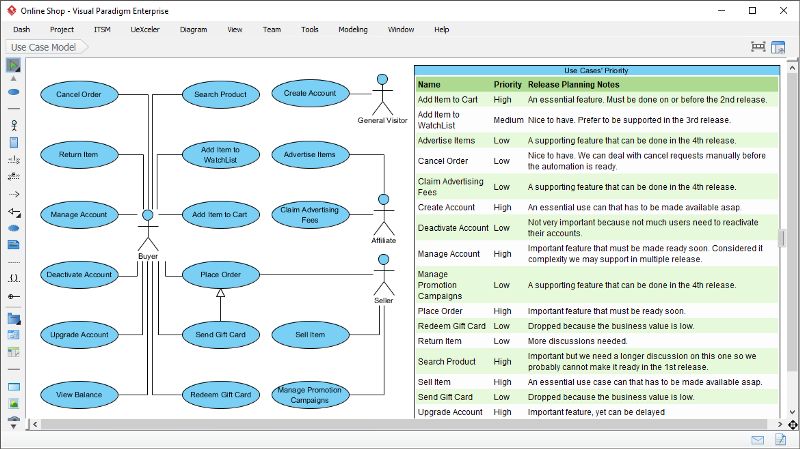Pick the dark blue Business Use Case tool
This screenshot has width=800, height=449.
point(14,228)
